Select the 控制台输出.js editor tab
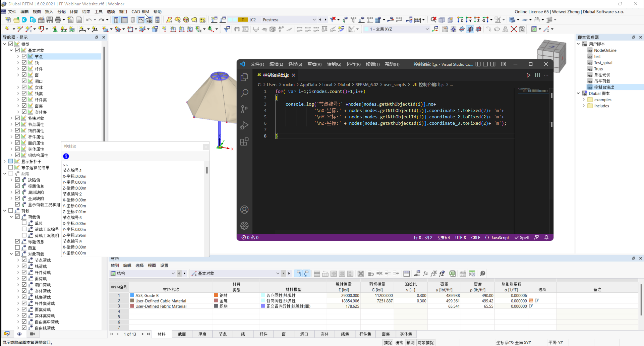 tap(276, 75)
